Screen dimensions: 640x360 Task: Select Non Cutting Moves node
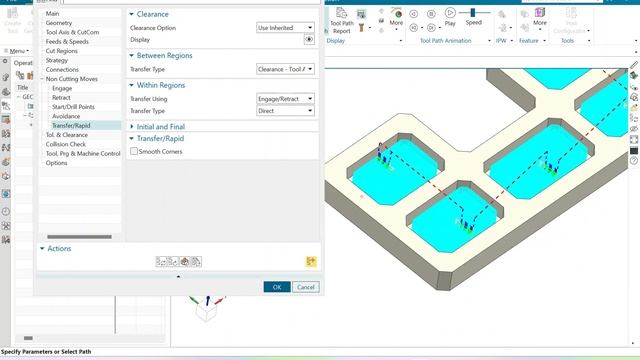[71, 79]
